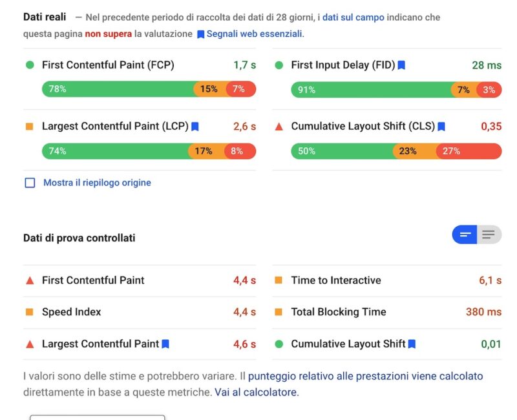517x420 pixels.
Task: Check the Mostra il riepilogo origine checkbox
Action: 28,183
